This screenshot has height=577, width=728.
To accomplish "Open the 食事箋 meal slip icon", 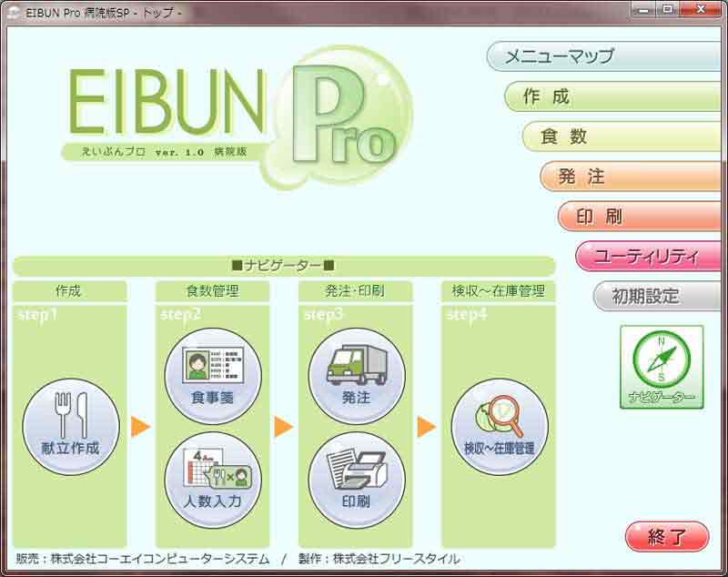I will 213,376.
